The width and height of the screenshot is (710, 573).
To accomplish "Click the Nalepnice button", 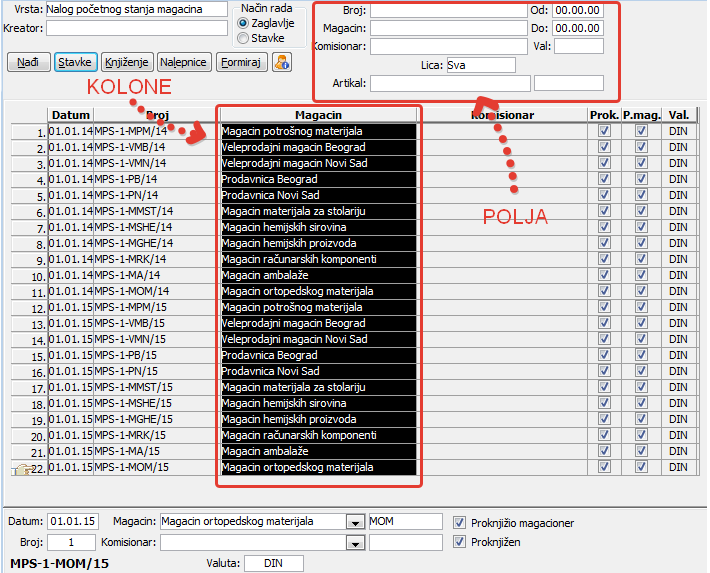I will (x=184, y=62).
